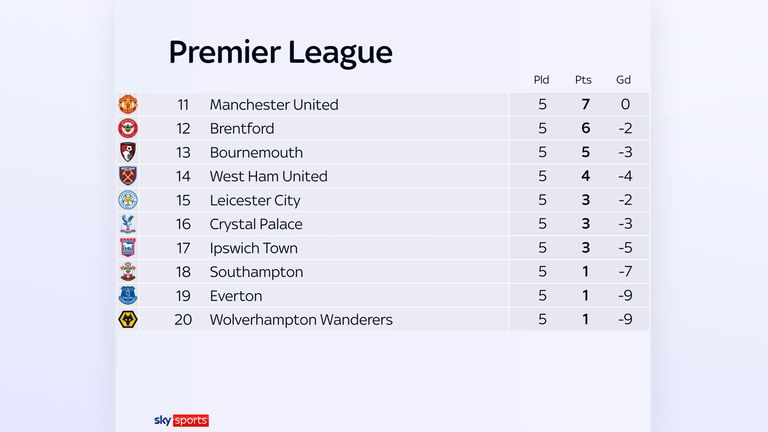
Task: Click the Leicester City crest
Action: [x=128, y=200]
